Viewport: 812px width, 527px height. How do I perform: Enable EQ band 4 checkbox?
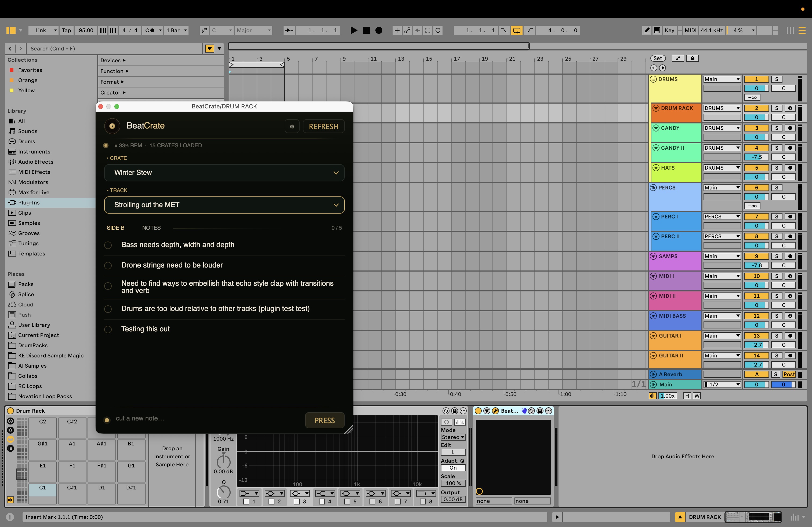(322, 502)
